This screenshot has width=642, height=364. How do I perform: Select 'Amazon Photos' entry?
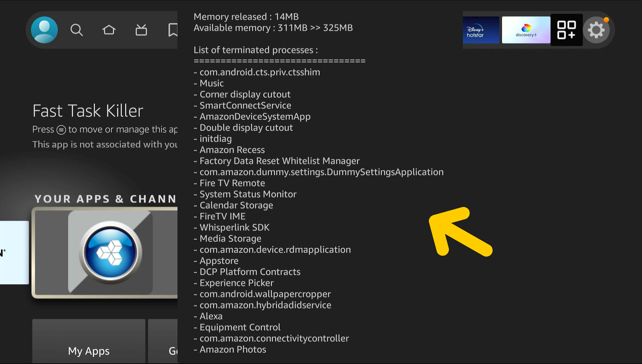click(x=230, y=350)
